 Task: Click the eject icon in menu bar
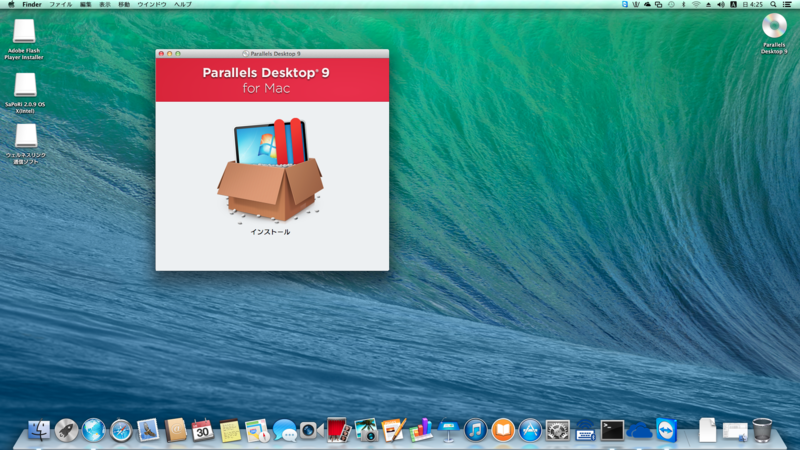708,4
